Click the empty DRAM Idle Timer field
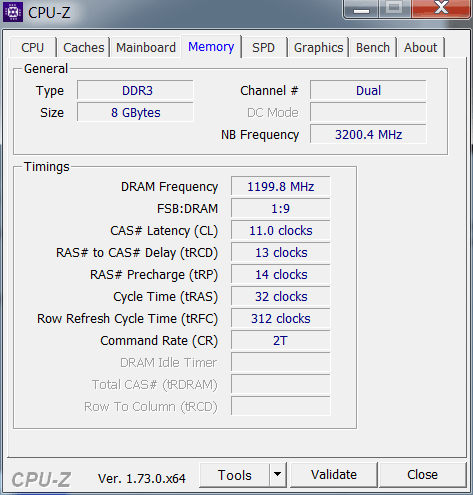473x495 pixels. 281,363
